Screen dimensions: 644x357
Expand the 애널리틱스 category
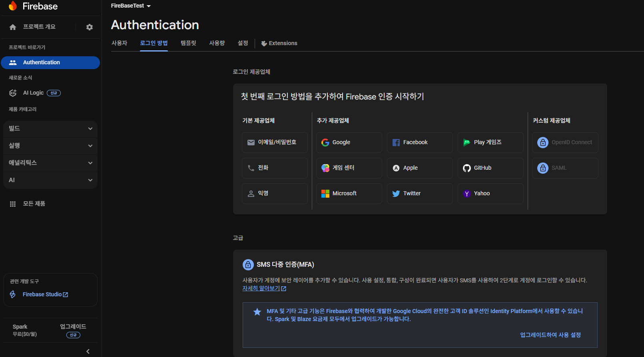pos(50,163)
